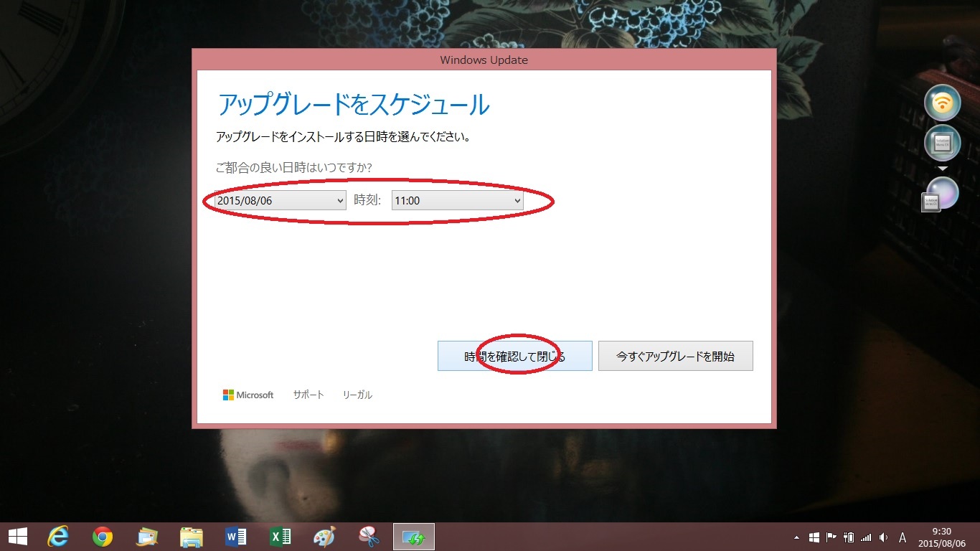Click 今すぐアップグレードを開始 button
Image resolution: width=980 pixels, height=551 pixels.
coord(676,356)
